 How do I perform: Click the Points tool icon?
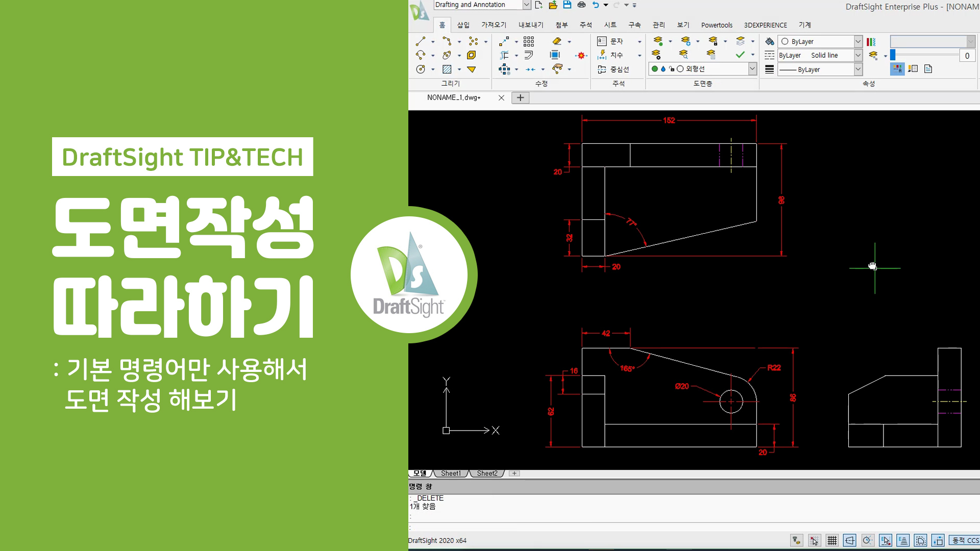tap(473, 41)
